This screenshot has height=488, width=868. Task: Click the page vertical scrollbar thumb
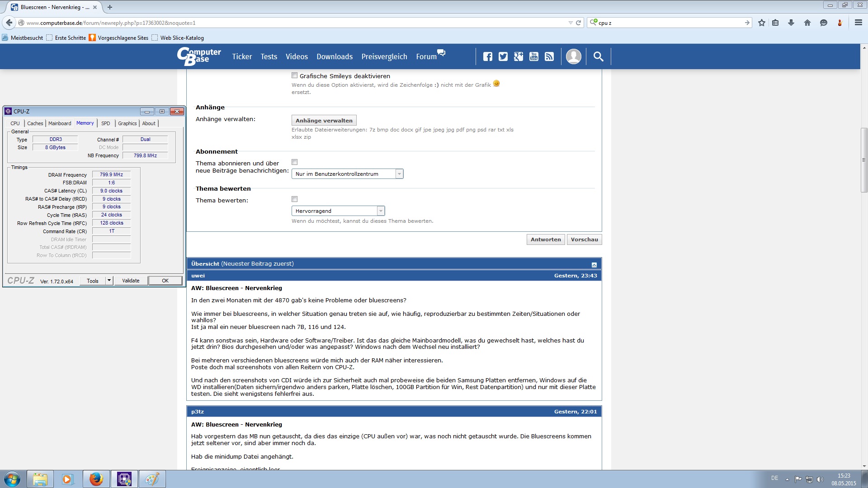pos(863,160)
